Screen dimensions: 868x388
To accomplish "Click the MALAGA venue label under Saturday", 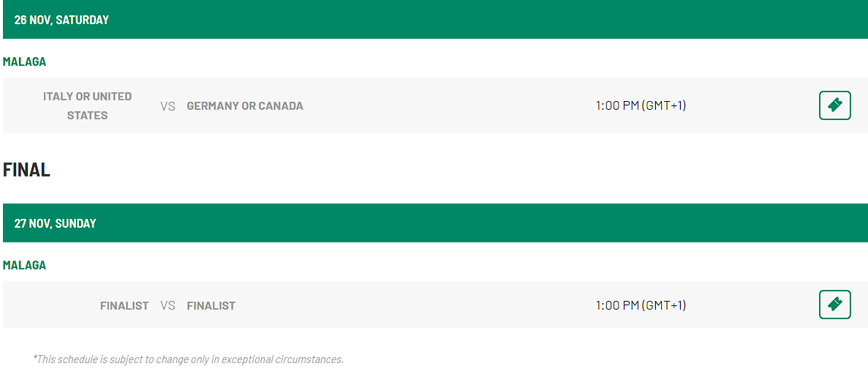I will (24, 61).
